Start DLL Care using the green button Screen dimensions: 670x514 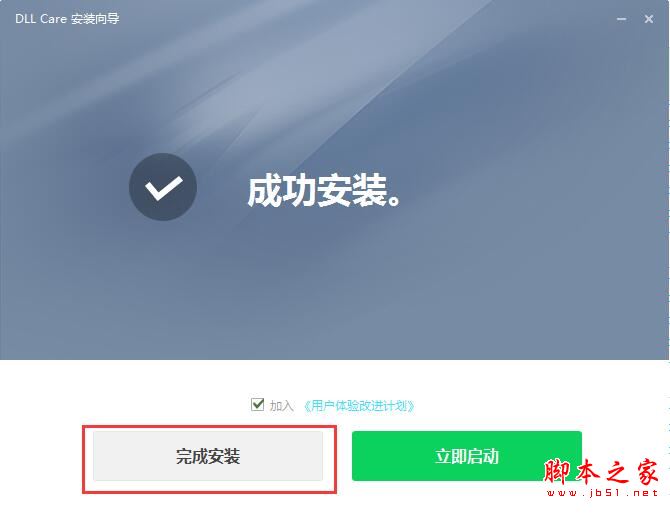pos(467,456)
